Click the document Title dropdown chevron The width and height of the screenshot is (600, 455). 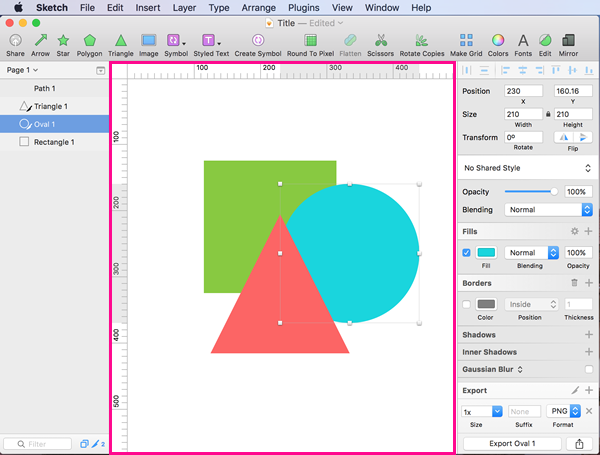point(341,23)
